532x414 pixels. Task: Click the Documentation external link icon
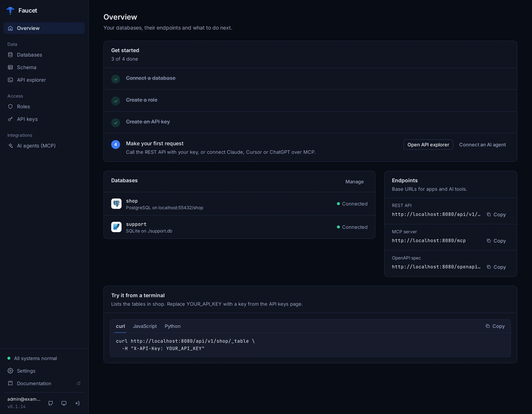point(79,383)
